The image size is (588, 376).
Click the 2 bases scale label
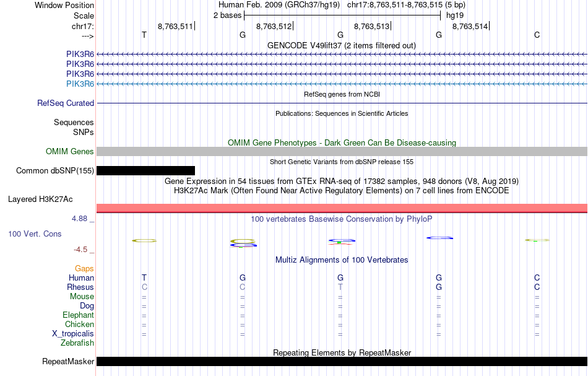227,15
